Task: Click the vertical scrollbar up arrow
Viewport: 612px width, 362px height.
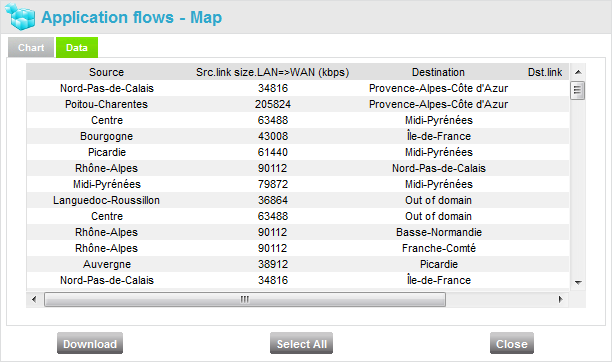Action: (x=578, y=72)
